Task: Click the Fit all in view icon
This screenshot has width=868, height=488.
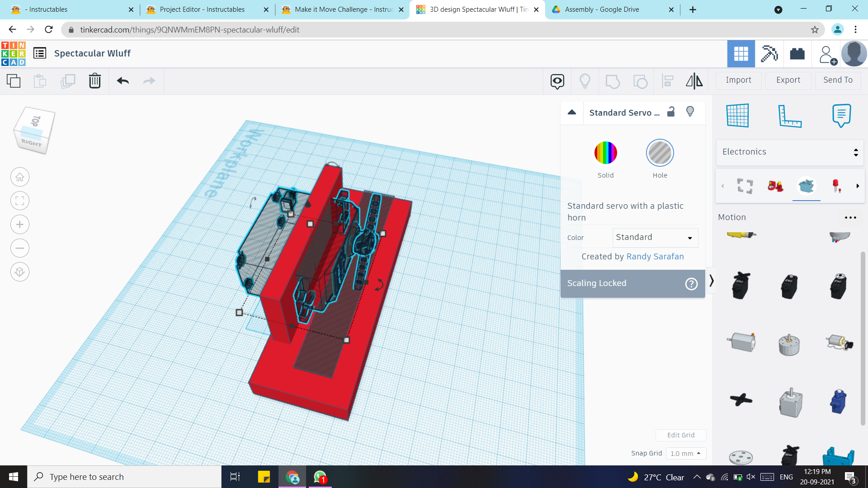Action: [20, 201]
